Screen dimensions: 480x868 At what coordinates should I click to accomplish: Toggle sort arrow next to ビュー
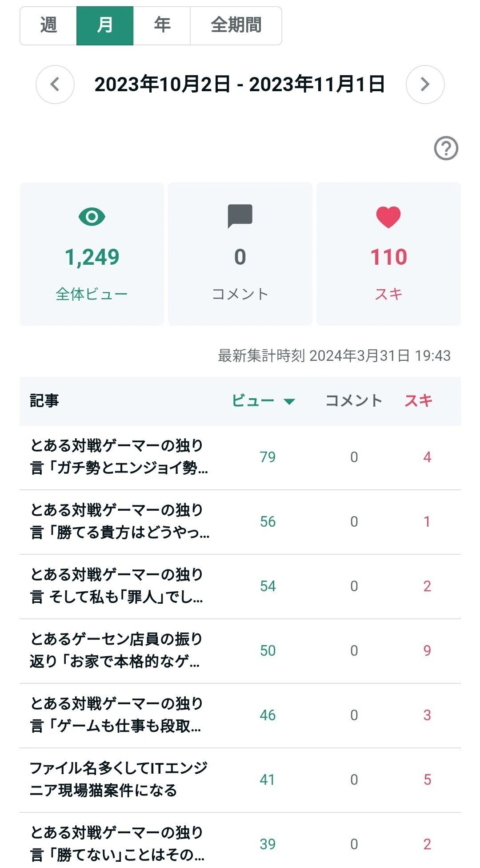[x=289, y=401]
